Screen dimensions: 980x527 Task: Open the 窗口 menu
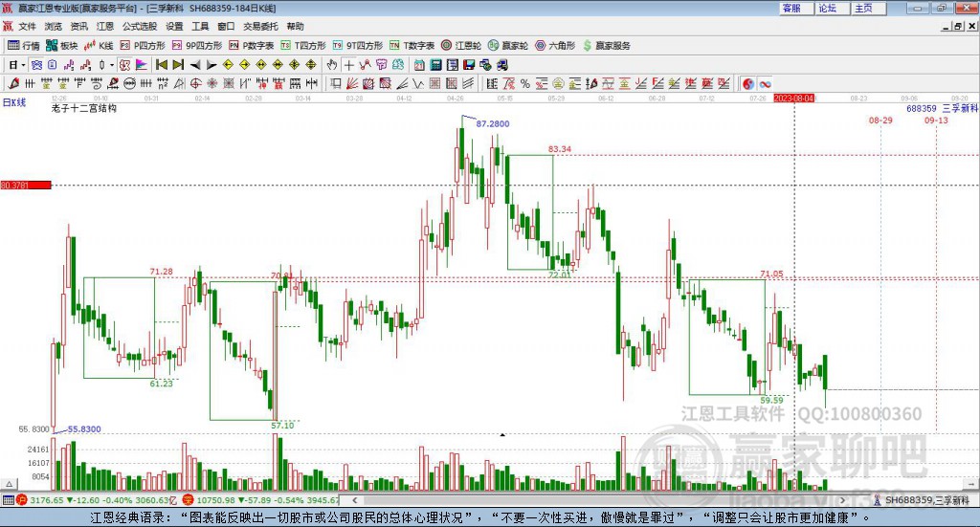pyautogui.click(x=226, y=26)
